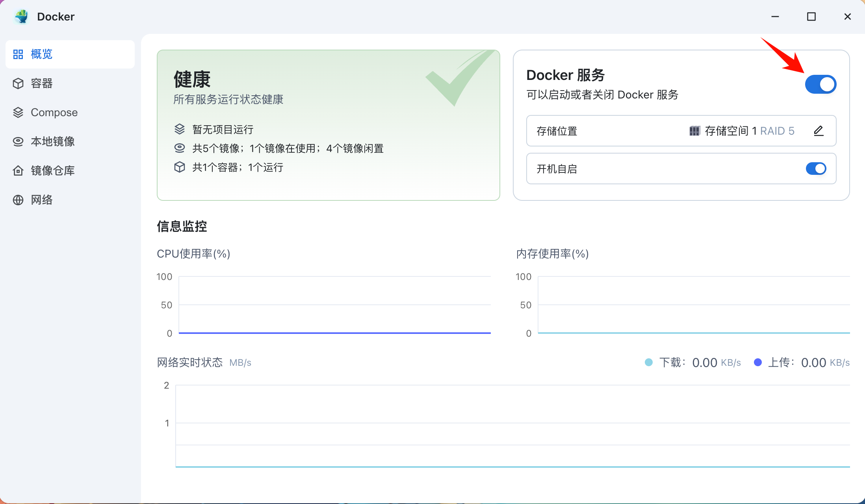This screenshot has width=865, height=504.
Task: Click the Compose layers icon in sidebar
Action: pos(18,113)
